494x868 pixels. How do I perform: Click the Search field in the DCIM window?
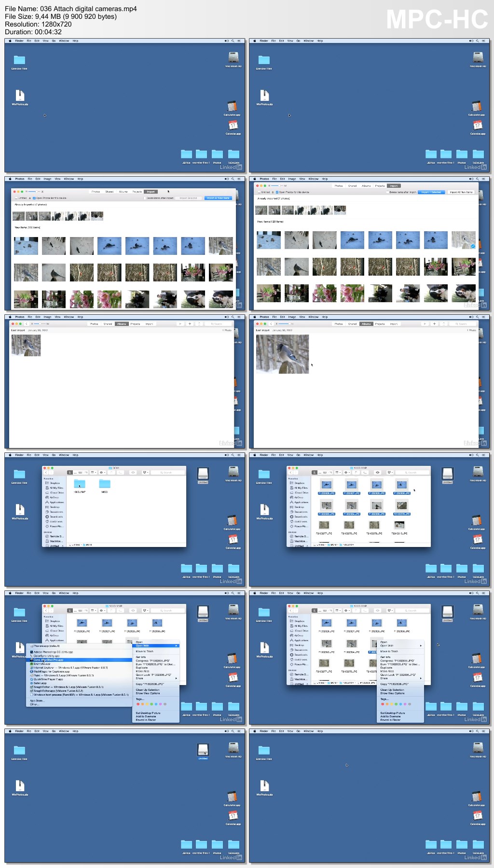(168, 473)
